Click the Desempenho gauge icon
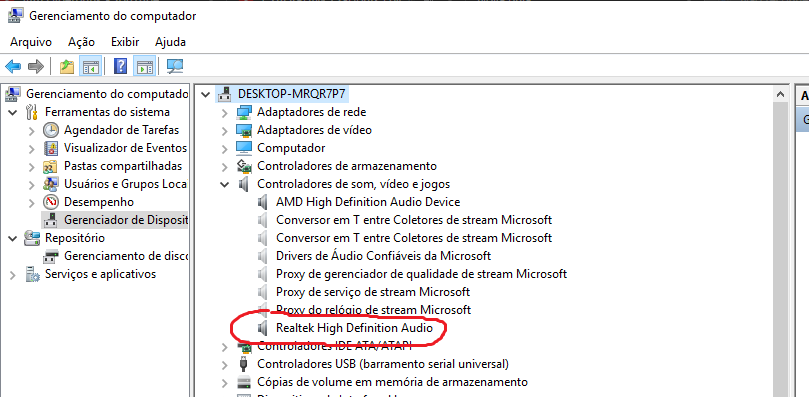Viewport: 809px width, 397px height. pyautogui.click(x=51, y=202)
